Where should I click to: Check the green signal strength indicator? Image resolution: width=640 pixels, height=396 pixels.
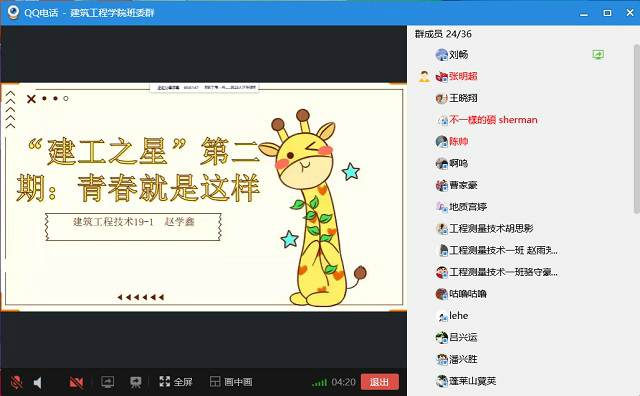[x=319, y=383]
